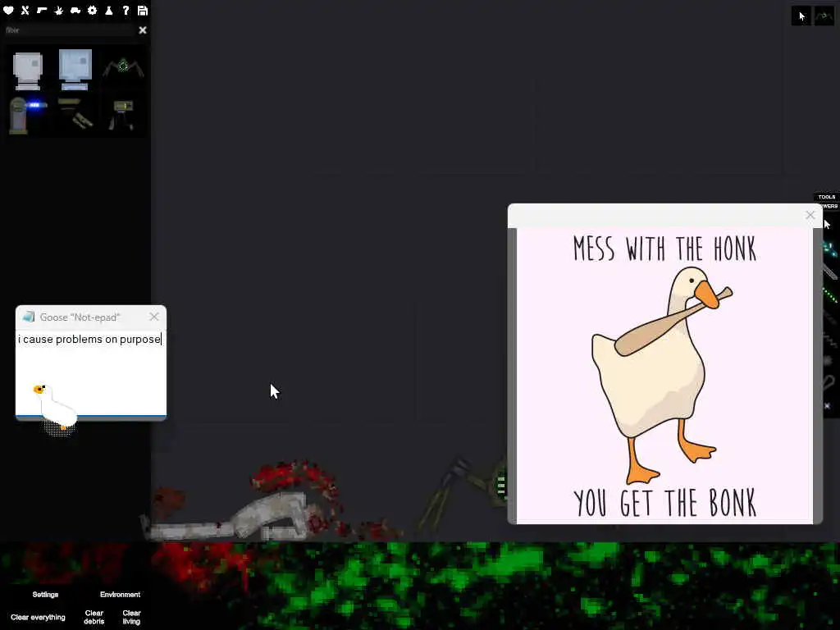Open the Settings menu
The width and height of the screenshot is (840, 630).
tap(45, 594)
